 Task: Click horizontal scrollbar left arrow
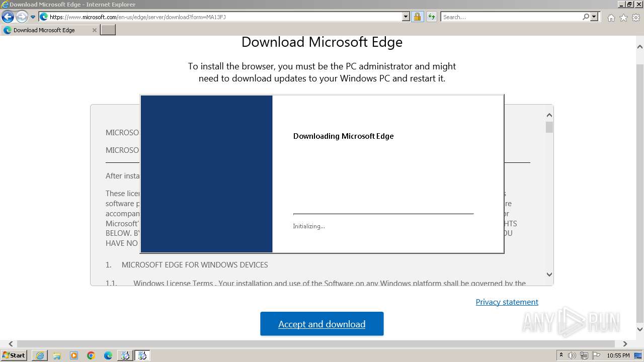click(11, 344)
